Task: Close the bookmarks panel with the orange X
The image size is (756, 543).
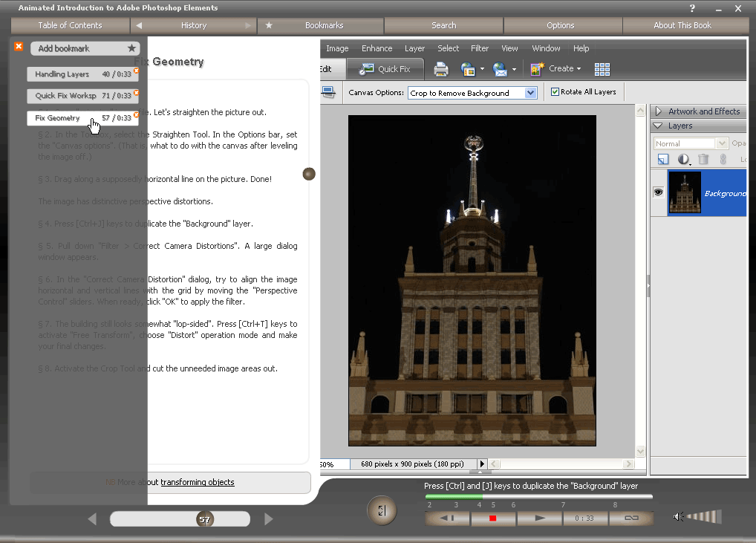Action: click(x=19, y=46)
